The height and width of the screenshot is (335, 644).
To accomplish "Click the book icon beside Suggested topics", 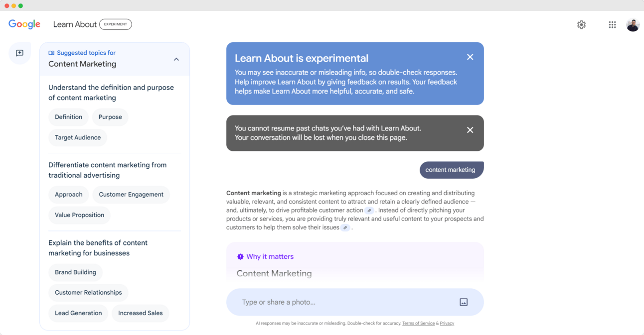I will point(51,53).
